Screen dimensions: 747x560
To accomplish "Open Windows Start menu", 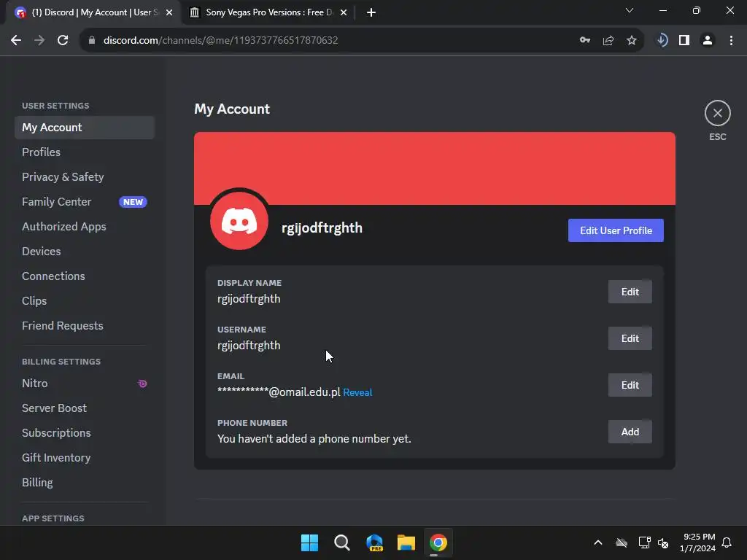I will tap(309, 542).
